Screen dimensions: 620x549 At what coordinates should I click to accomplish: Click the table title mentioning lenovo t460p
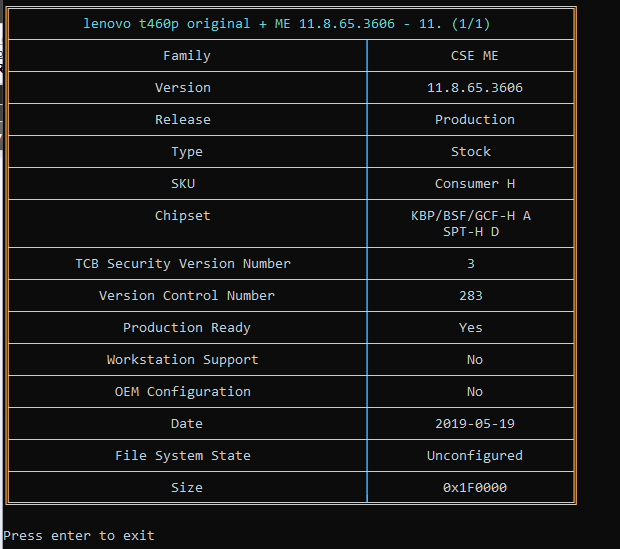(x=286, y=23)
